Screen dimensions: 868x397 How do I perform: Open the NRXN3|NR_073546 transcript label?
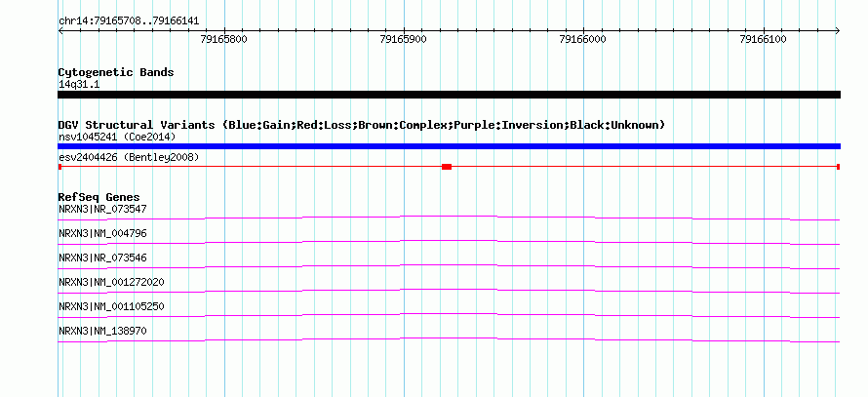click(102, 258)
